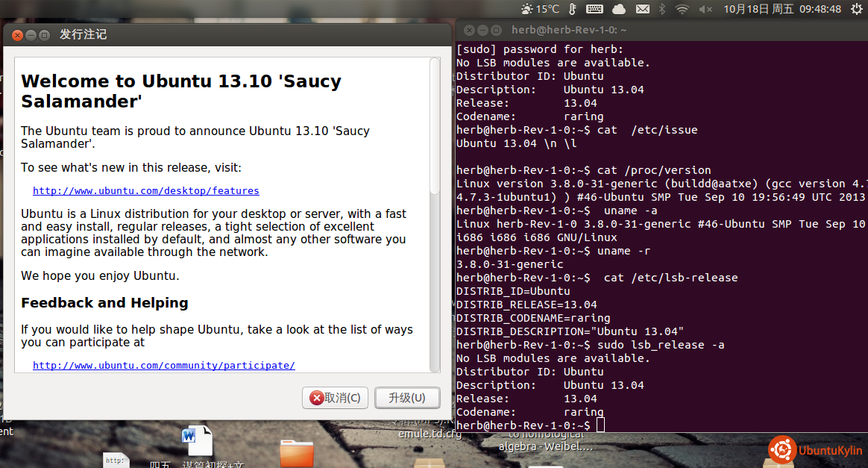Open the power gear session menu
Image resolution: width=868 pixels, height=468 pixels.
(x=856, y=9)
